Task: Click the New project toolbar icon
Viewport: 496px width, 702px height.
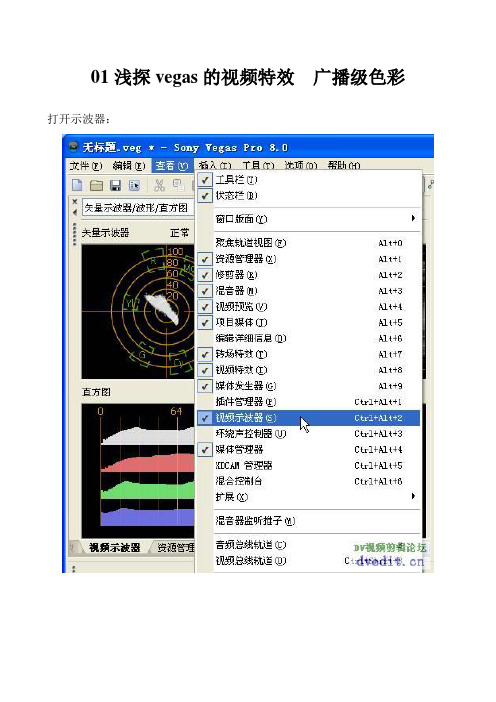Action: click(x=77, y=185)
